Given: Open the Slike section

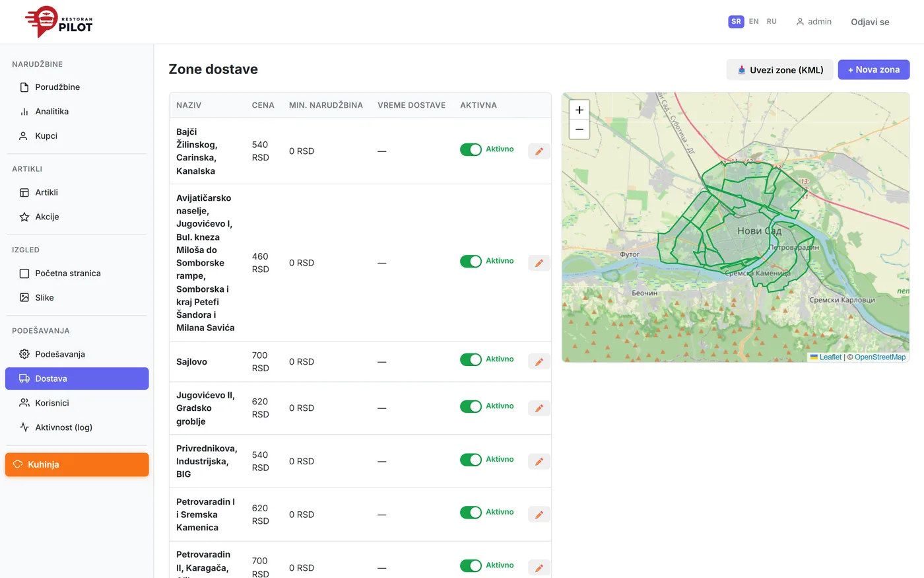Looking at the screenshot, I should click(x=77, y=298).
